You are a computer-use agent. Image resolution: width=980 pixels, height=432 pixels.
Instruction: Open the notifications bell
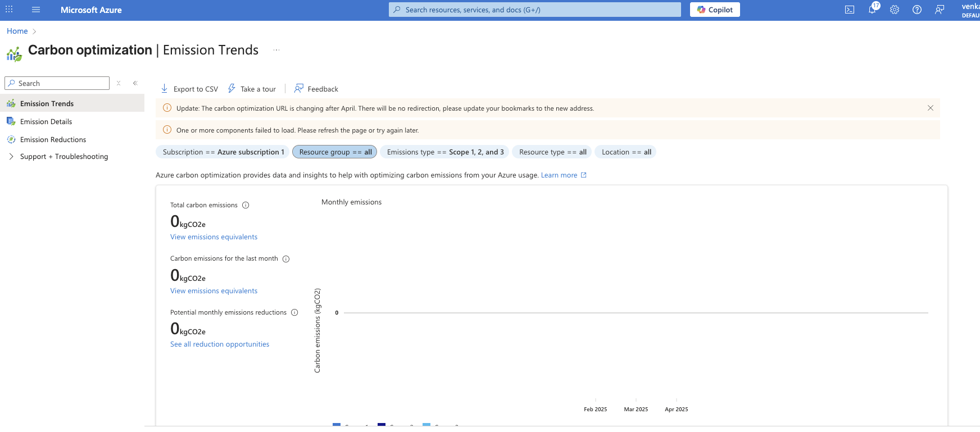click(x=872, y=10)
